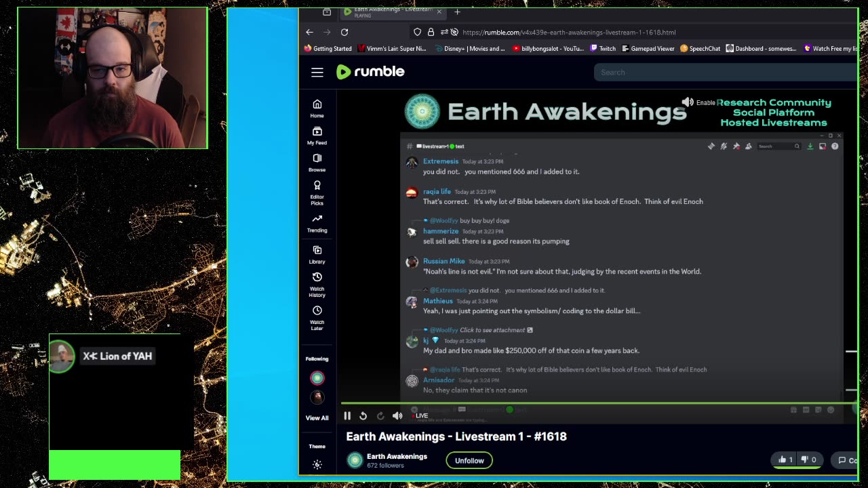868x488 pixels.
Task: Click Discord pinned messages icon in stream
Action: click(736, 146)
